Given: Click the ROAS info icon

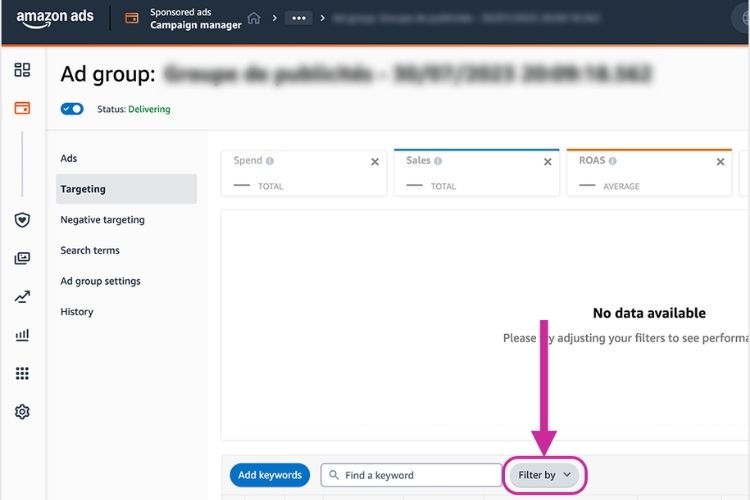Looking at the screenshot, I should (x=612, y=161).
